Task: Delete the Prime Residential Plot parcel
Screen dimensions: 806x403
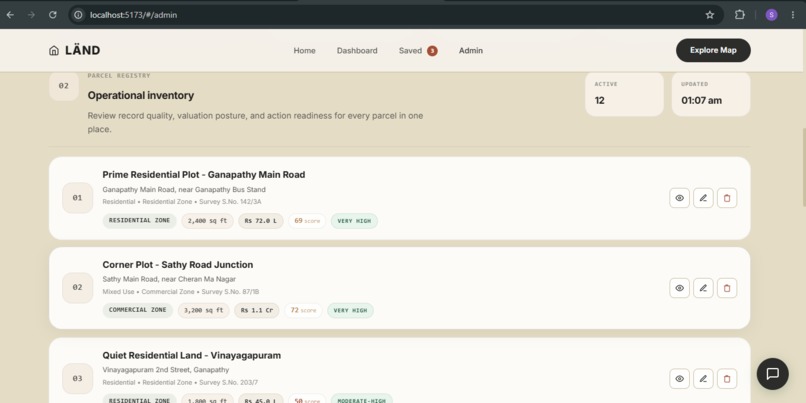Action: (727, 198)
